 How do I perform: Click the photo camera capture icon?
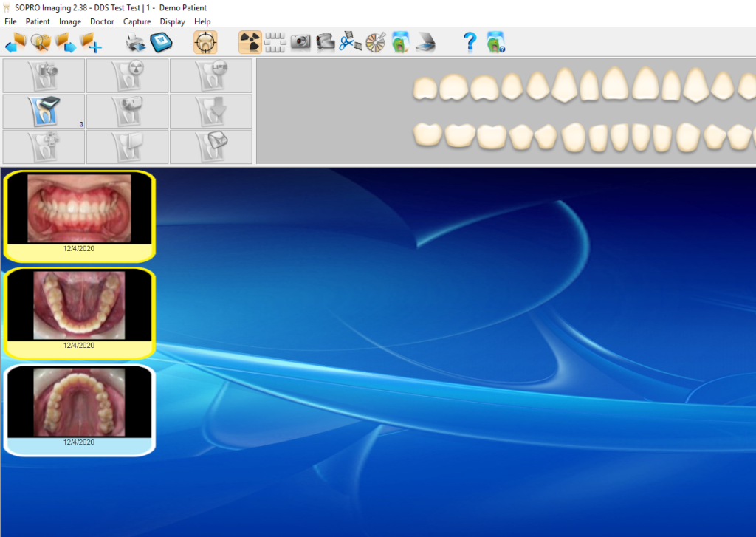point(300,42)
